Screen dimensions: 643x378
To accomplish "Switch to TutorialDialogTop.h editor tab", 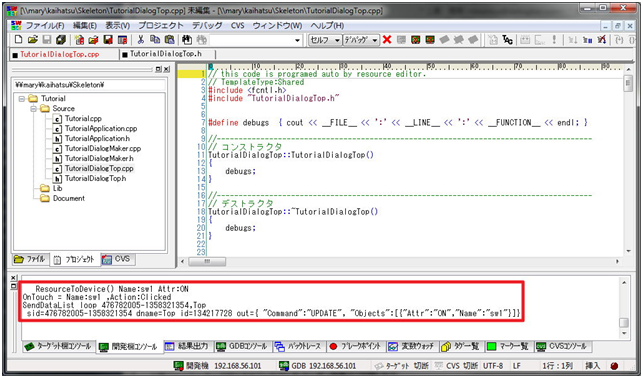I will pyautogui.click(x=166, y=54).
